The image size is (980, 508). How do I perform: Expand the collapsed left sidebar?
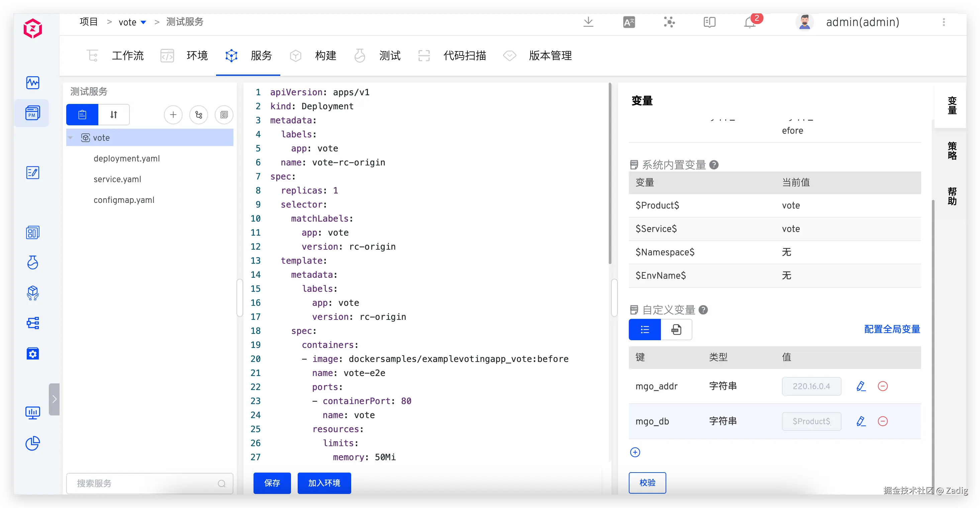point(55,399)
